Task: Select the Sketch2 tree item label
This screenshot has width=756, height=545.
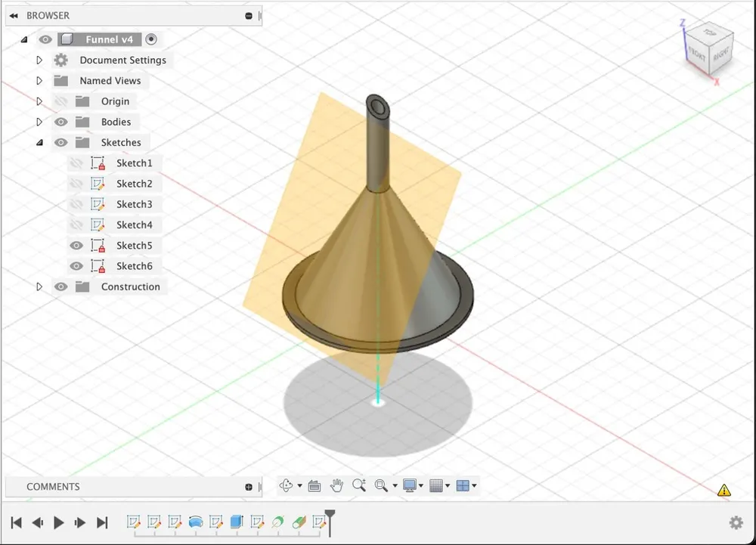Action: [x=135, y=184]
